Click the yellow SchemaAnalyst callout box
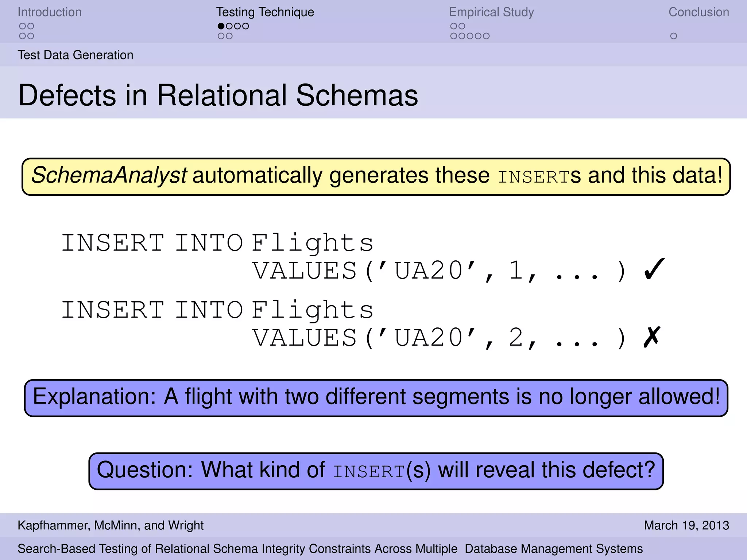 pyautogui.click(x=376, y=177)
